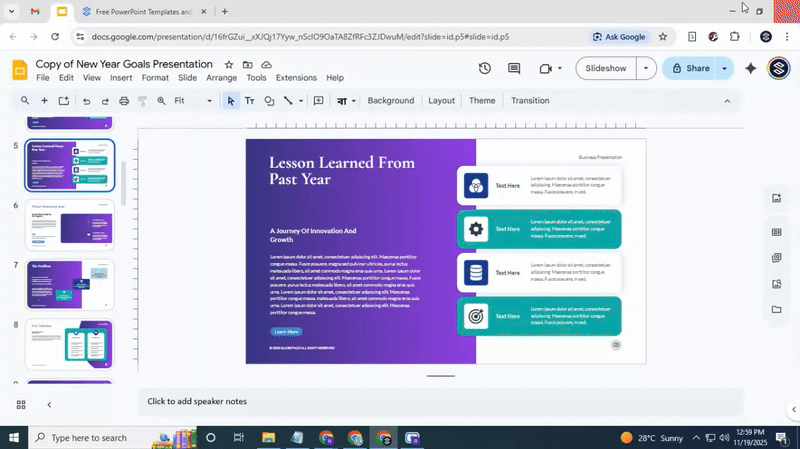Open the comments panel icon
Screen dimensions: 800x449
(514, 68)
